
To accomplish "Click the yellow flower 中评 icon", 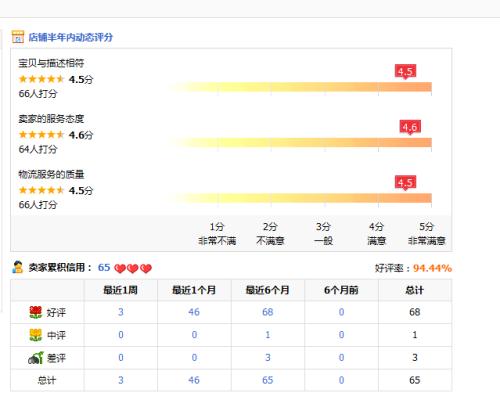I will (36, 335).
